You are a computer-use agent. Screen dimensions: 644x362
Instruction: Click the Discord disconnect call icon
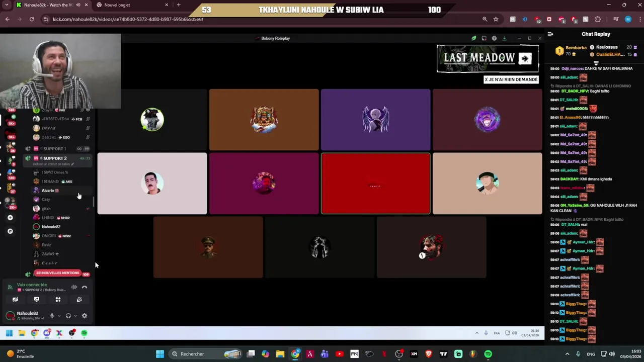click(85, 287)
